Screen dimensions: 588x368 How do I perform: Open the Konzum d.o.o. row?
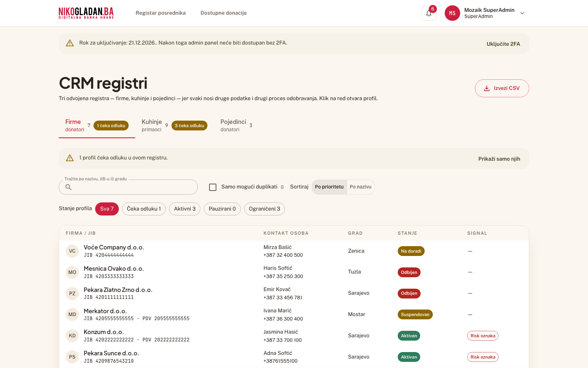pos(294,336)
